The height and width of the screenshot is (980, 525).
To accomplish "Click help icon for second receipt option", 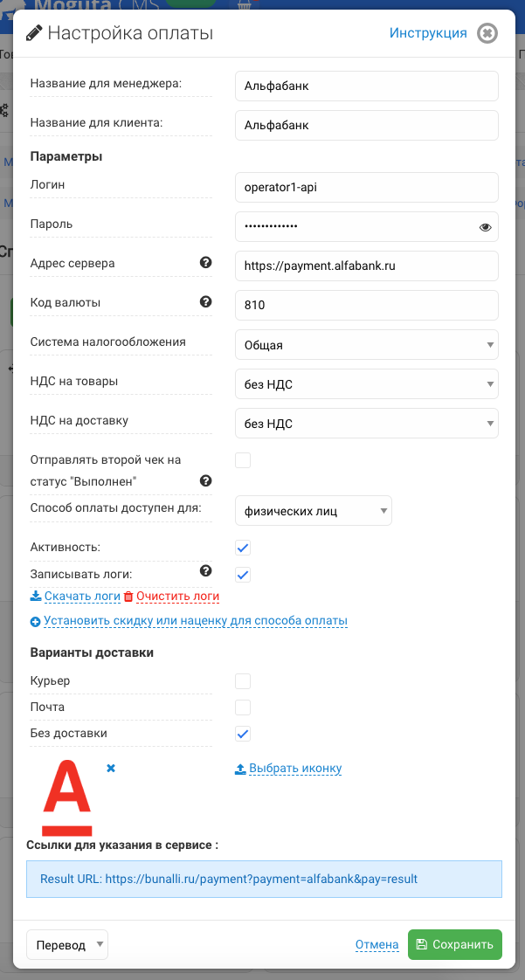I will coord(205,480).
